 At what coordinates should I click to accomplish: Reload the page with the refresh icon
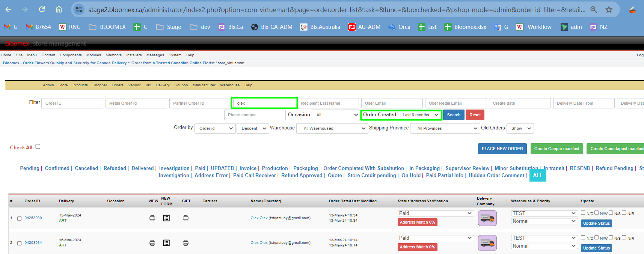pyautogui.click(x=42, y=9)
